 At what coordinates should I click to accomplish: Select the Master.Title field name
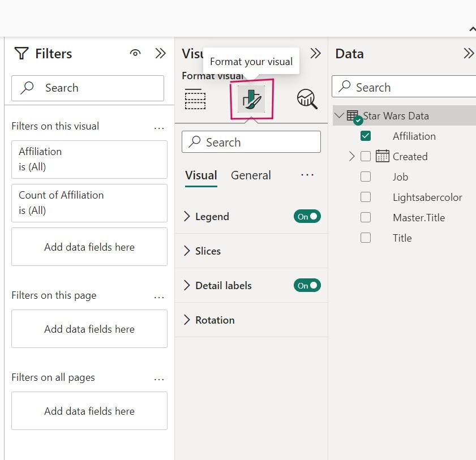419,218
